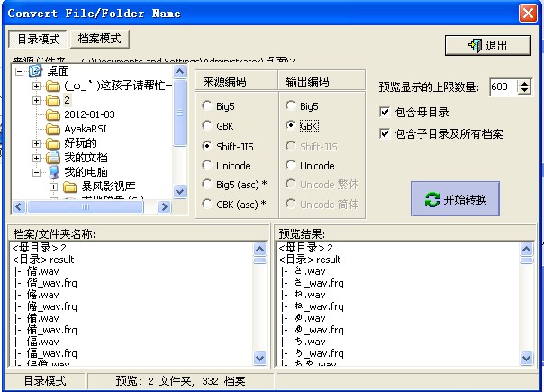Decrease the preview limit with down arrow
544x392 pixels.
[x=525, y=90]
